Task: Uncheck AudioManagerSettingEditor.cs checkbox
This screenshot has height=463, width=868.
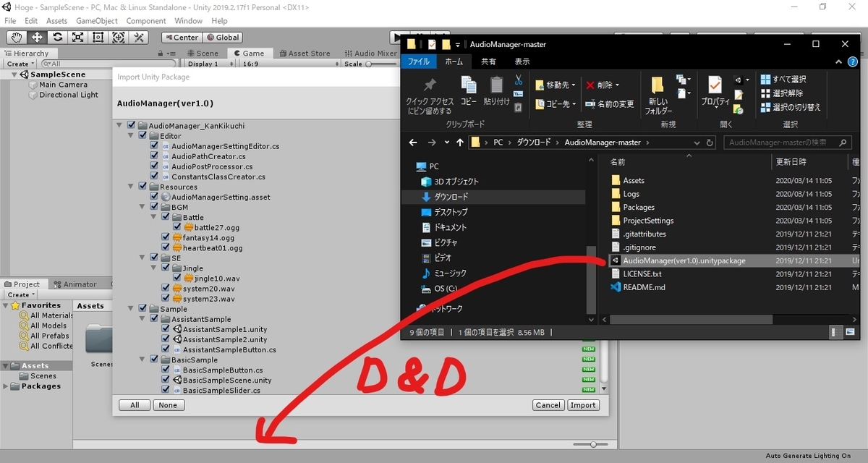Action: (154, 146)
